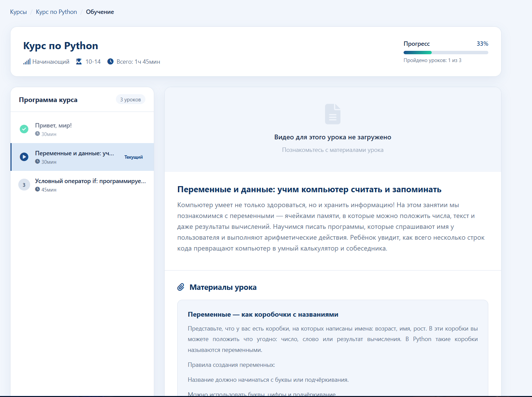Click the clock icon under Привет, мир!
This screenshot has height=397, width=532.
pyautogui.click(x=37, y=134)
